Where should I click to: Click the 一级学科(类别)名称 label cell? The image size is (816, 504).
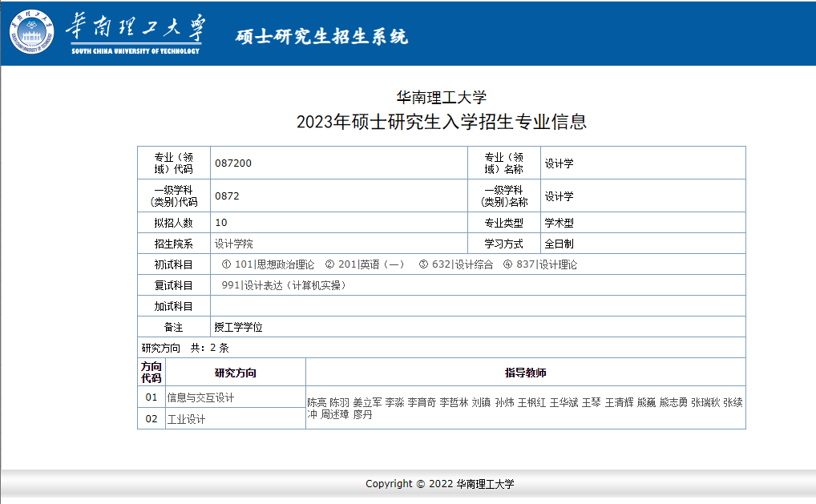[x=503, y=196]
